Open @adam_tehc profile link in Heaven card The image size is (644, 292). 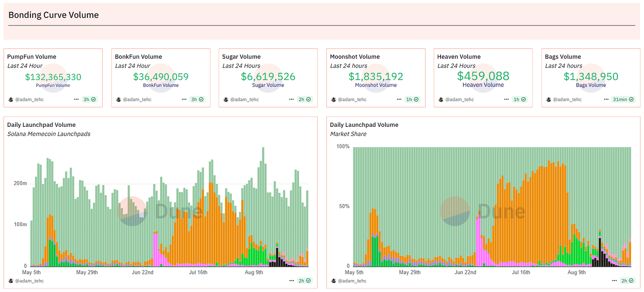click(460, 99)
